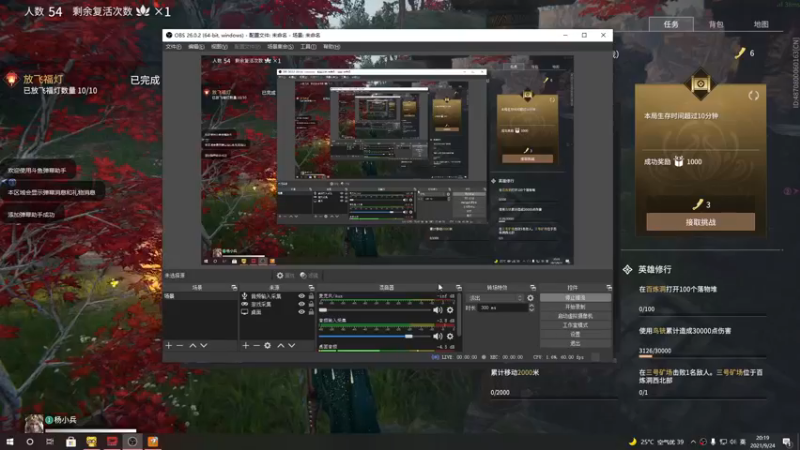The width and height of the screenshot is (800, 450).
Task: Pop out the Scene Transitions dock panel
Action: [533, 288]
